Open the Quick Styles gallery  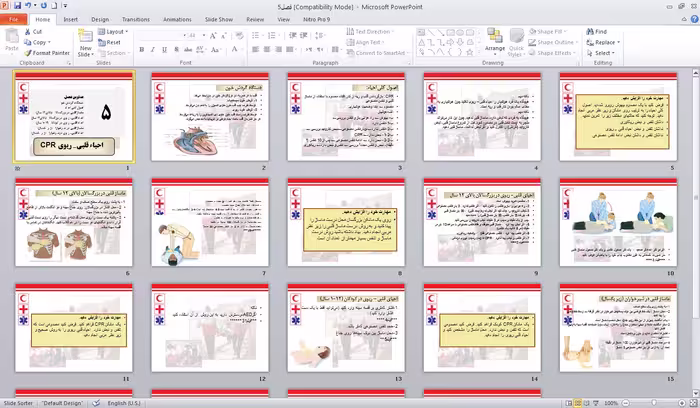pos(516,42)
